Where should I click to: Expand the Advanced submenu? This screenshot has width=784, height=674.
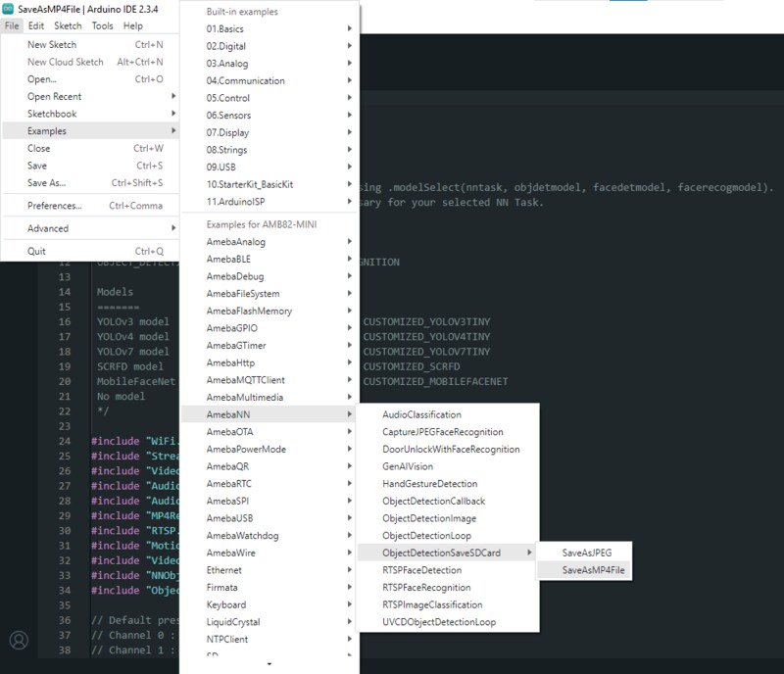[x=90, y=228]
